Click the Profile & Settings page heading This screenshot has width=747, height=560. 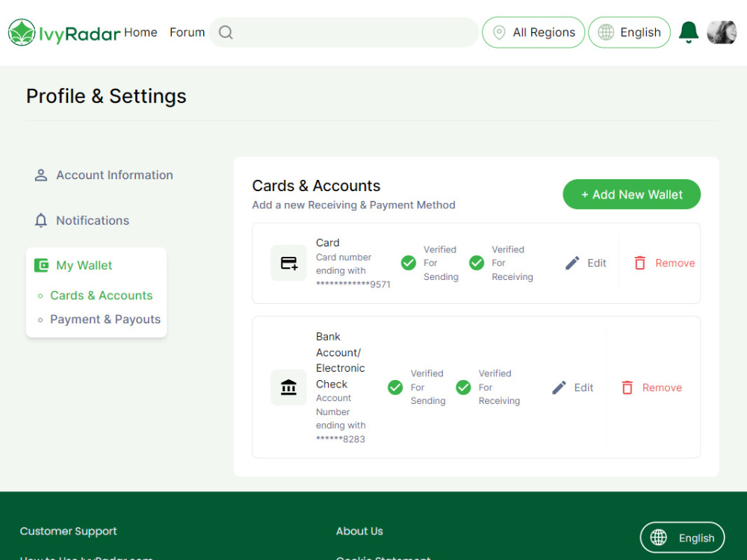click(106, 96)
